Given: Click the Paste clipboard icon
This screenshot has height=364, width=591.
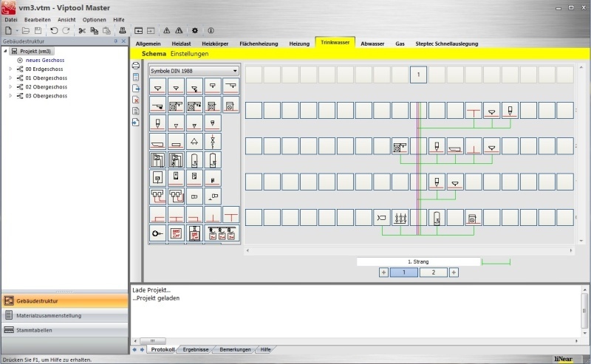Looking at the screenshot, I should click(106, 30).
